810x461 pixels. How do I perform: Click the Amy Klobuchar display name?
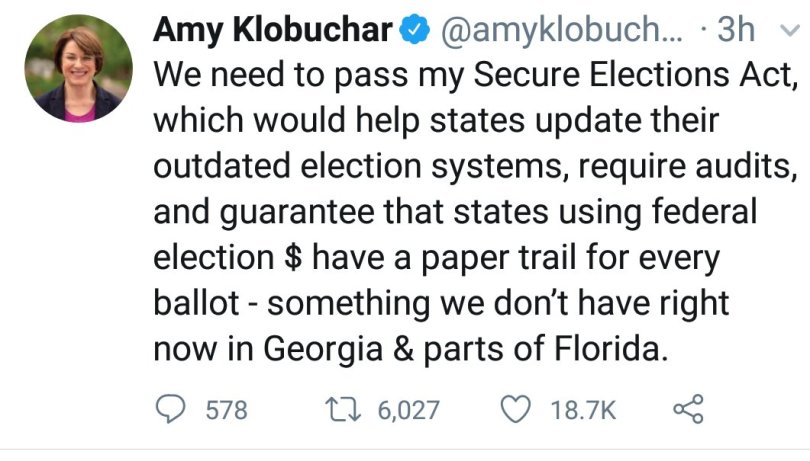pos(272,31)
